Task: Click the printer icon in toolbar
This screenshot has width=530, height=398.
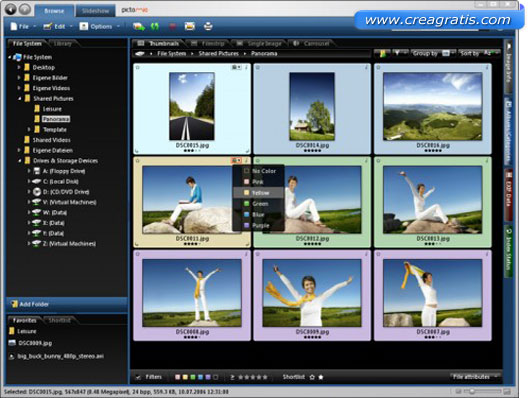Action: click(208, 26)
